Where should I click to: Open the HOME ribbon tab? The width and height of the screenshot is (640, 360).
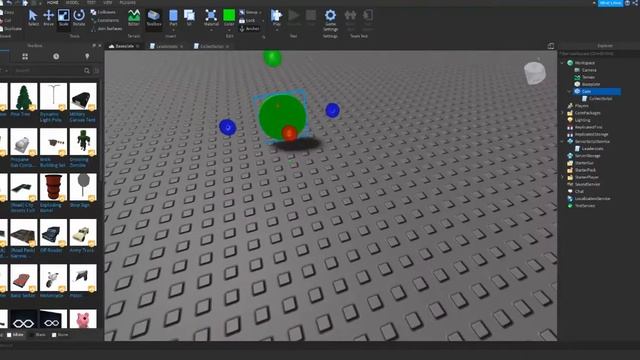53,2
